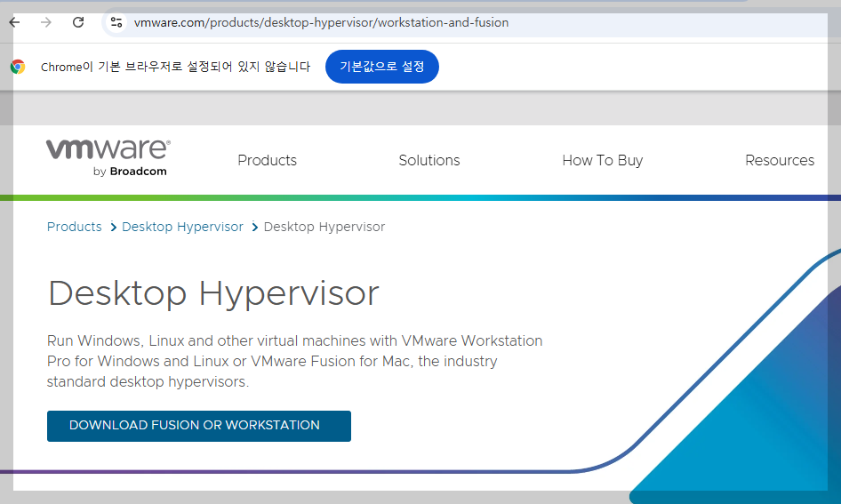This screenshot has height=504, width=841.
Task: Click the Chrome logo in the notification bar
Action: [x=18, y=67]
